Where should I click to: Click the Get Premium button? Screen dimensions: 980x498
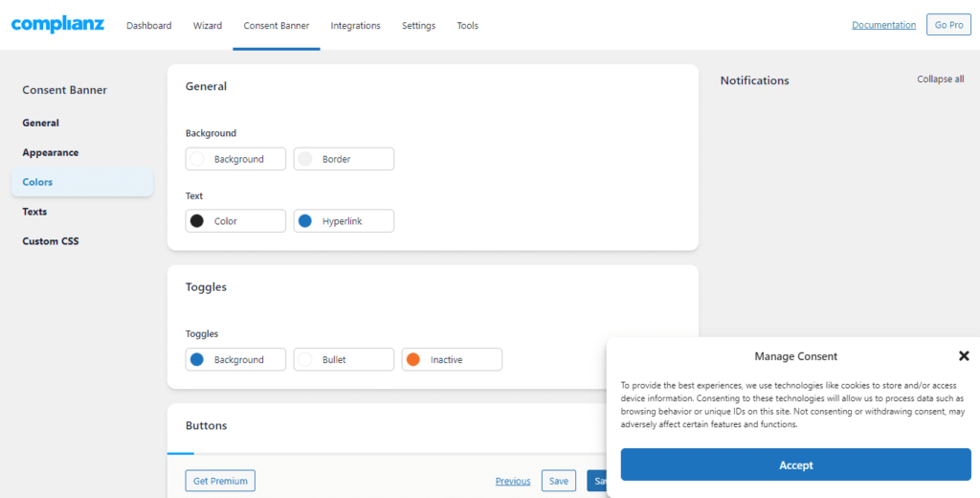click(x=220, y=481)
